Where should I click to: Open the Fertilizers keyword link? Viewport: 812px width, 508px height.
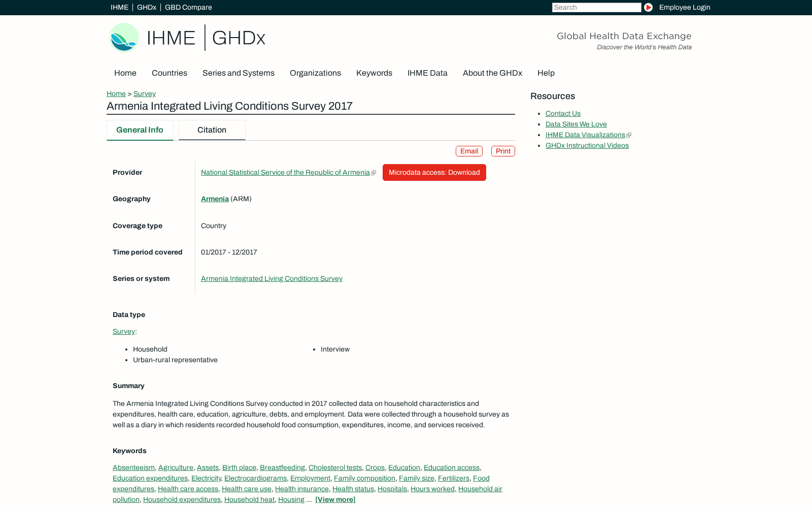[454, 478]
